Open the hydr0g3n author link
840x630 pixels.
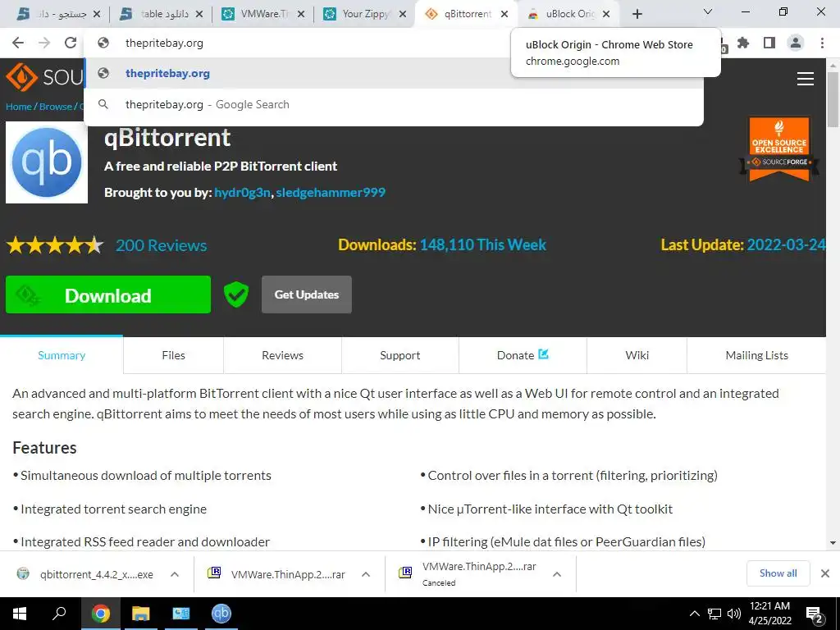click(x=242, y=192)
